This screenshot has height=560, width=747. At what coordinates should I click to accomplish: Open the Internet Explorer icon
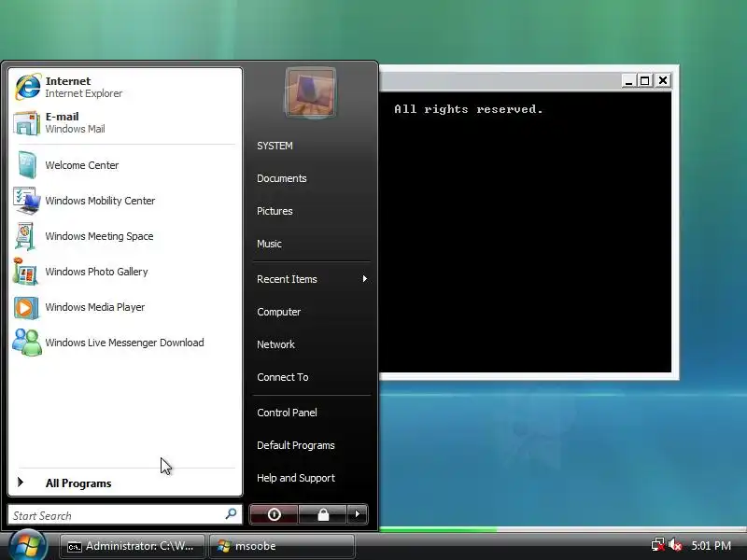tap(27, 87)
